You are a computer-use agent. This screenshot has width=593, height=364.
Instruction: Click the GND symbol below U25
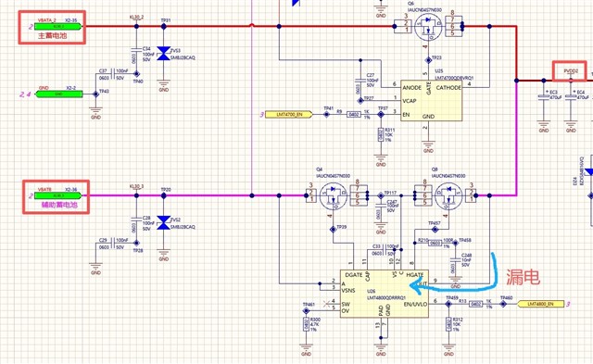pyautogui.click(x=428, y=145)
